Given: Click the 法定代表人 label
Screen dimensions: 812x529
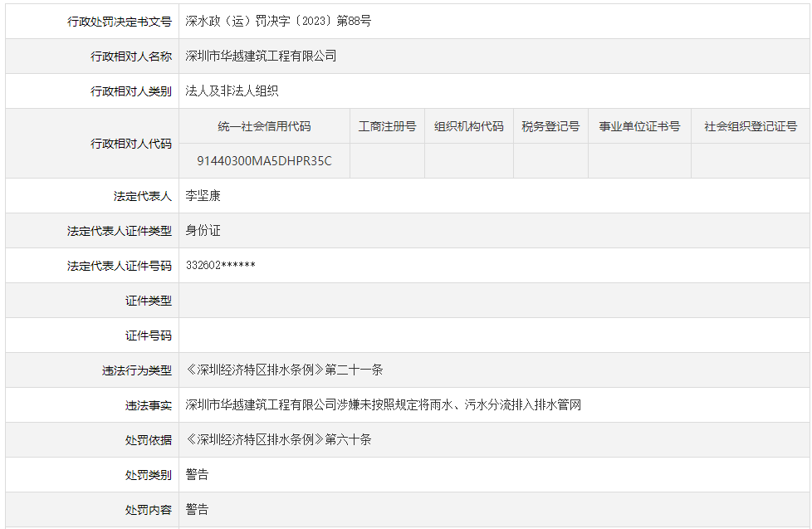Looking at the screenshot, I should coord(143,196).
